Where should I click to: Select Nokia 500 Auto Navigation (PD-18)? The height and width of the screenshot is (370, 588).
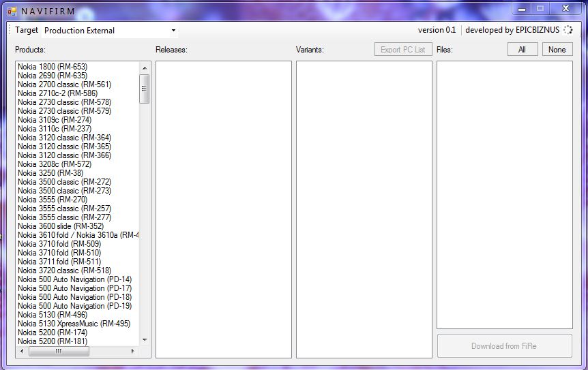[x=75, y=297]
